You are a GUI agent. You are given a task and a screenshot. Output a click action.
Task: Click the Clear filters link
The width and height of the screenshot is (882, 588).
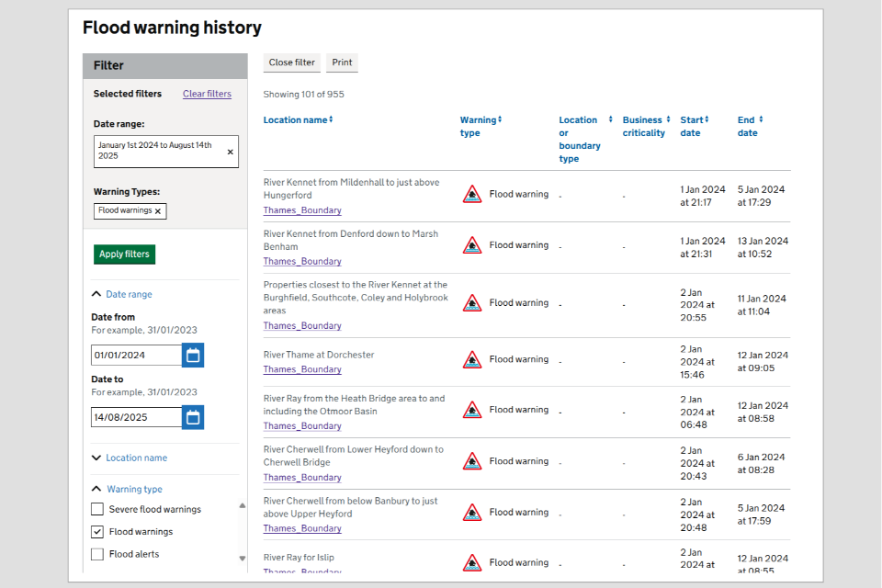tap(207, 94)
